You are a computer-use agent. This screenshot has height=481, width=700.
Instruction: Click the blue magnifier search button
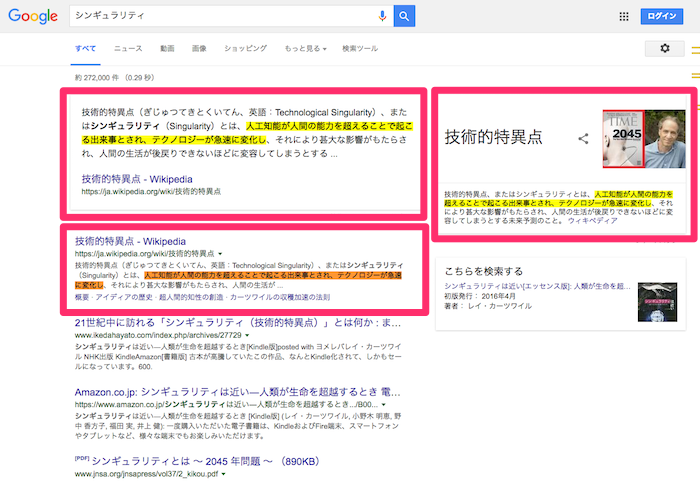tap(404, 16)
